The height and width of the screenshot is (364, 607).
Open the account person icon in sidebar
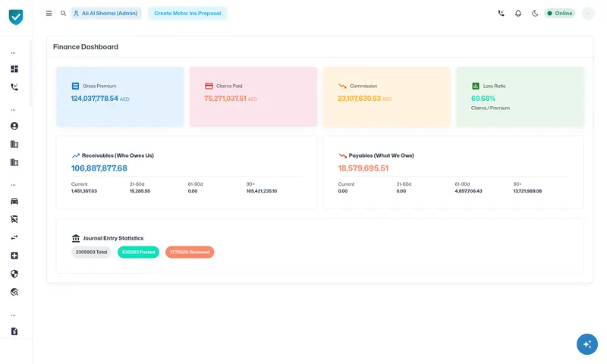pyautogui.click(x=14, y=126)
